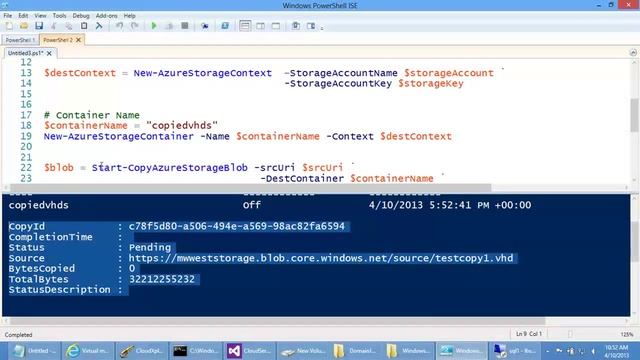
Task: Collapse the script pane
Action: [633, 53]
